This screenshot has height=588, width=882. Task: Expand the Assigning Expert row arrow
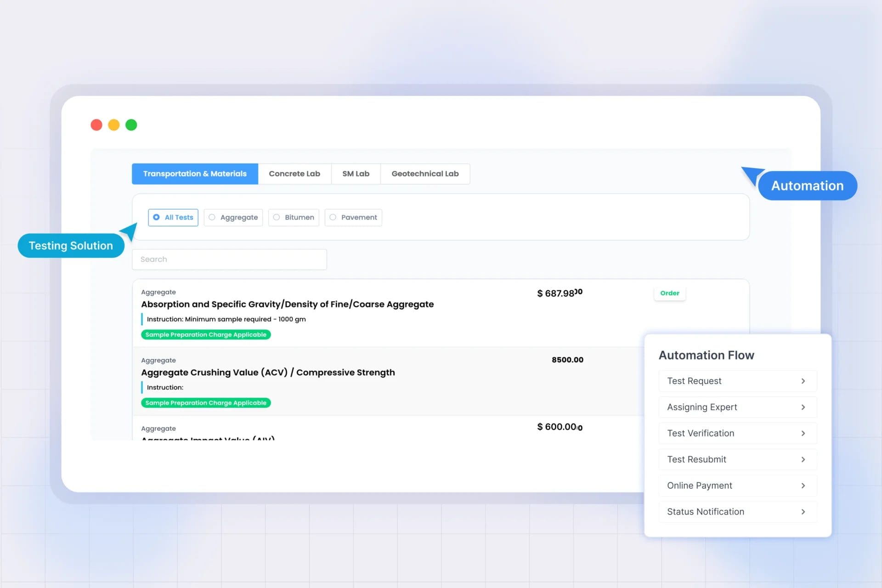pos(803,407)
